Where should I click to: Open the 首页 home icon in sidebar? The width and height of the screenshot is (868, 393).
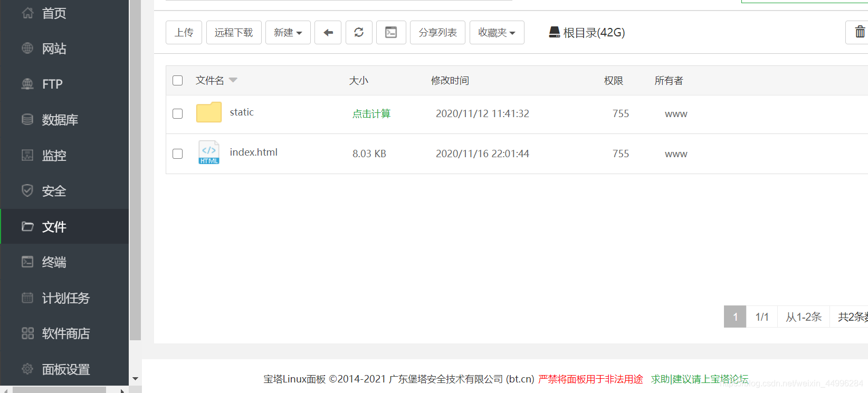click(27, 13)
